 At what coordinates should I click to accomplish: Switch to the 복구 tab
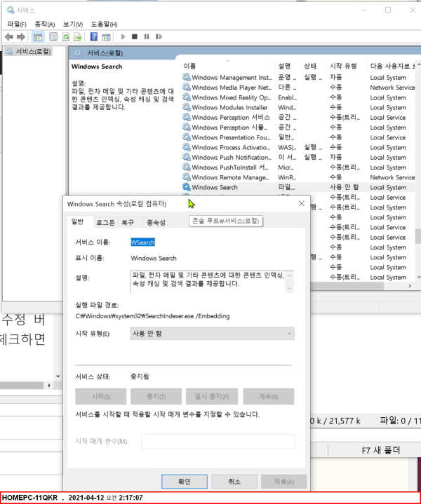click(128, 222)
